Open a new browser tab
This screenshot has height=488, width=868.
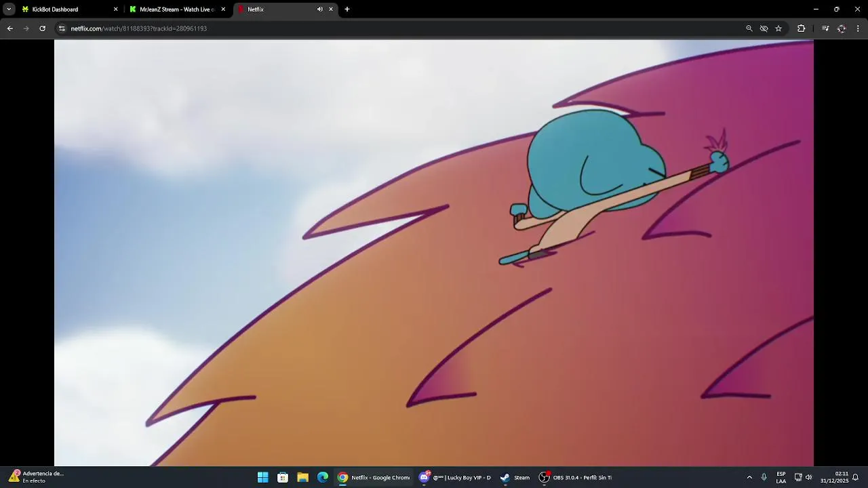(347, 9)
